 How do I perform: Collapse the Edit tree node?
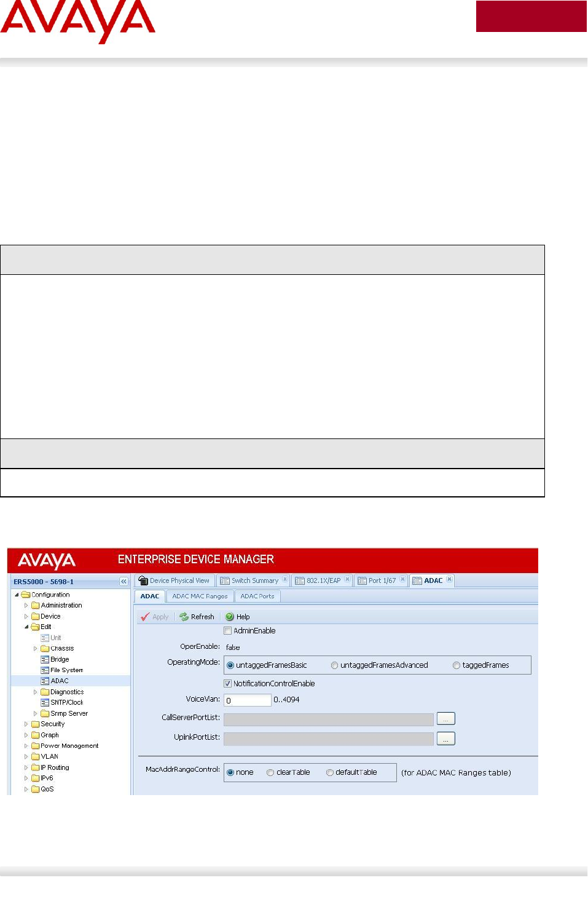point(26,627)
